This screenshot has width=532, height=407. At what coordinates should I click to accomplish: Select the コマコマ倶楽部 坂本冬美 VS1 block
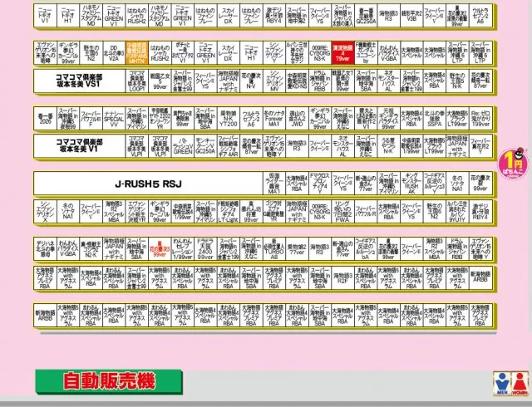coord(80,81)
